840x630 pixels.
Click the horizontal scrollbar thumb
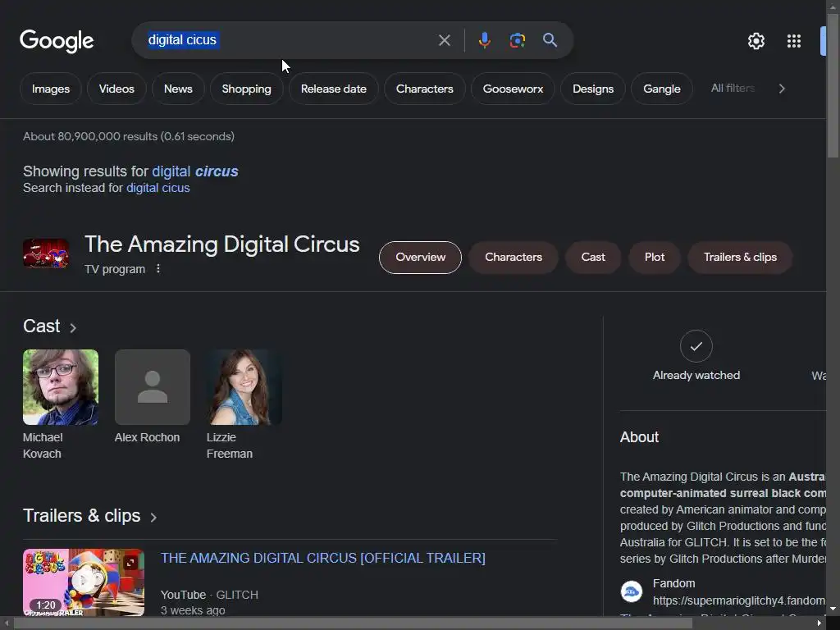coord(353,623)
